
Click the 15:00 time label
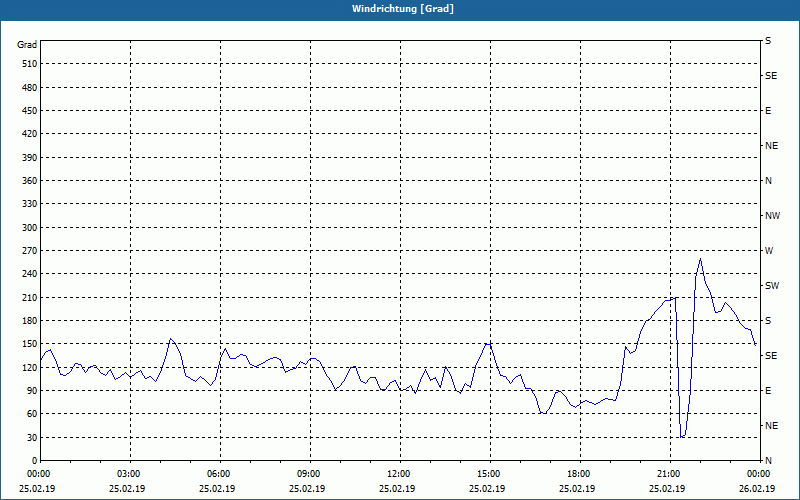click(x=490, y=473)
